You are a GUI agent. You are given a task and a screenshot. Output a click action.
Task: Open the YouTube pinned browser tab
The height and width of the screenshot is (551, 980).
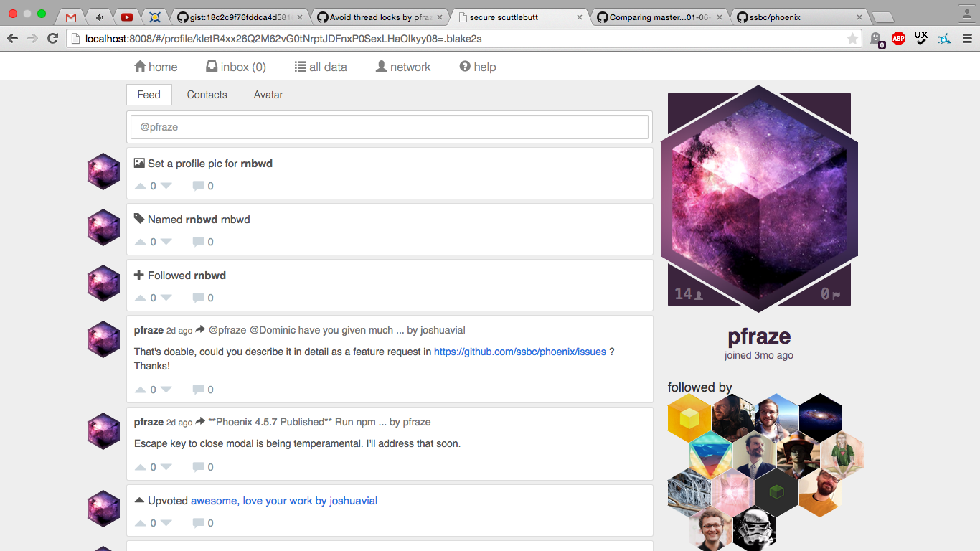127,17
